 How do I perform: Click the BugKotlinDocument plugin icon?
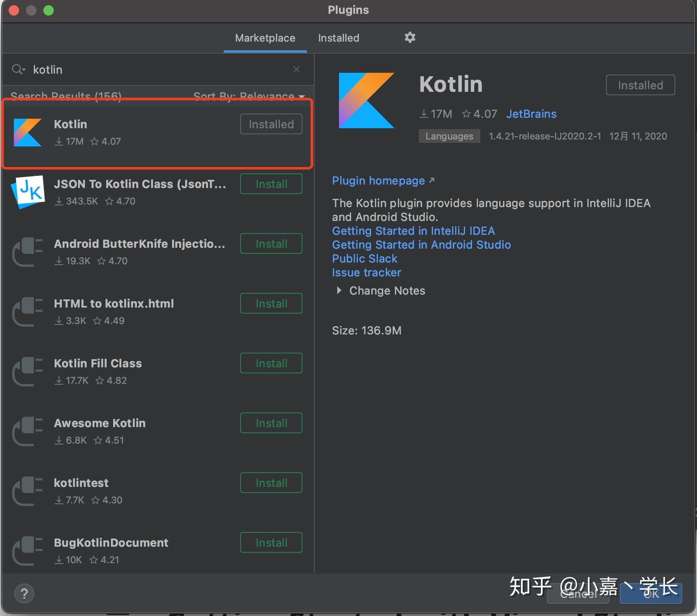27,550
